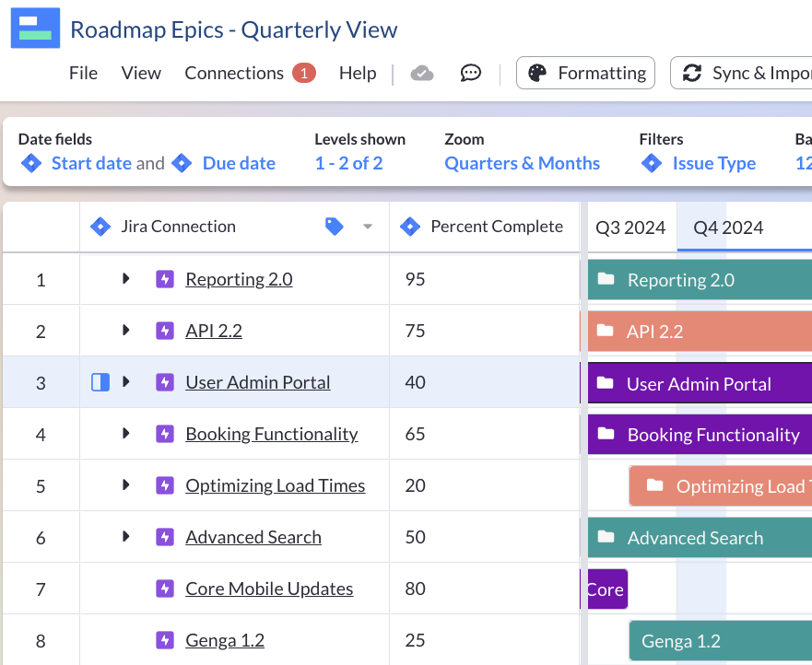Open the Connections menu
Image resolution: width=812 pixels, height=665 pixels.
pos(234,73)
